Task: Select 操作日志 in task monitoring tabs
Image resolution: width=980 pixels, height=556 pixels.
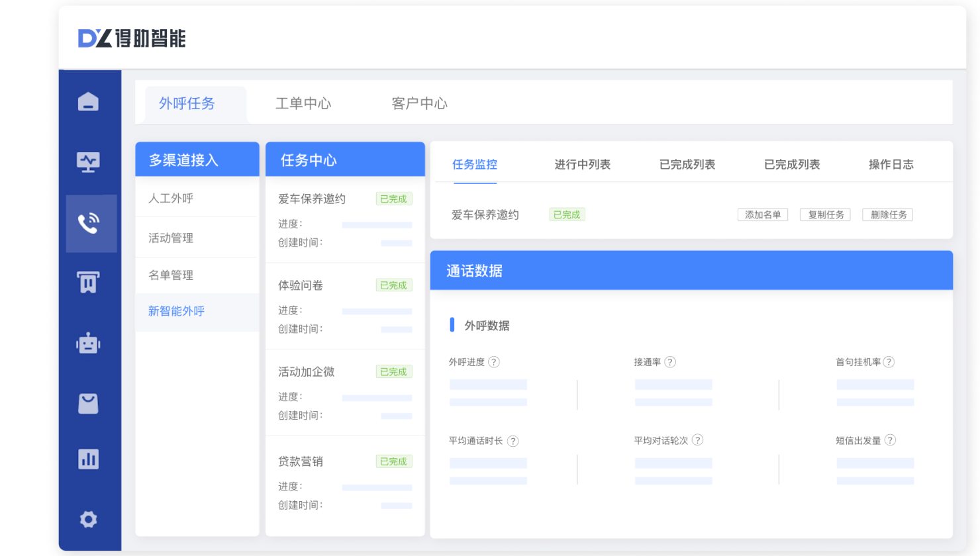Action: click(890, 164)
